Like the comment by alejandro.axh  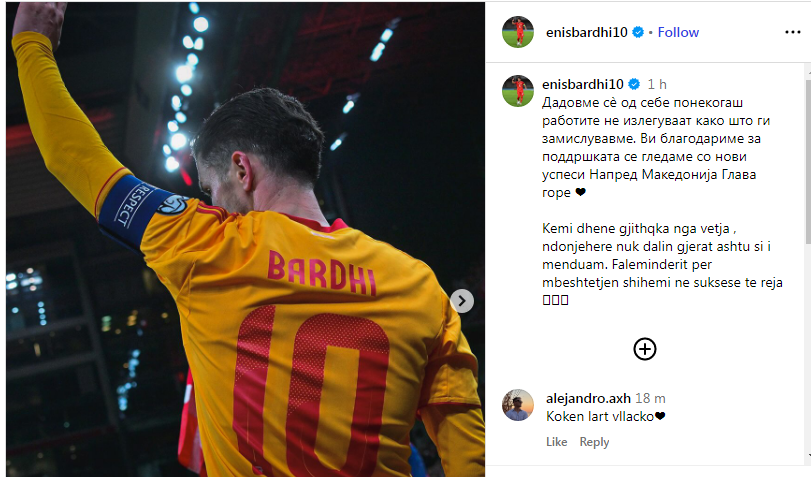tap(557, 442)
